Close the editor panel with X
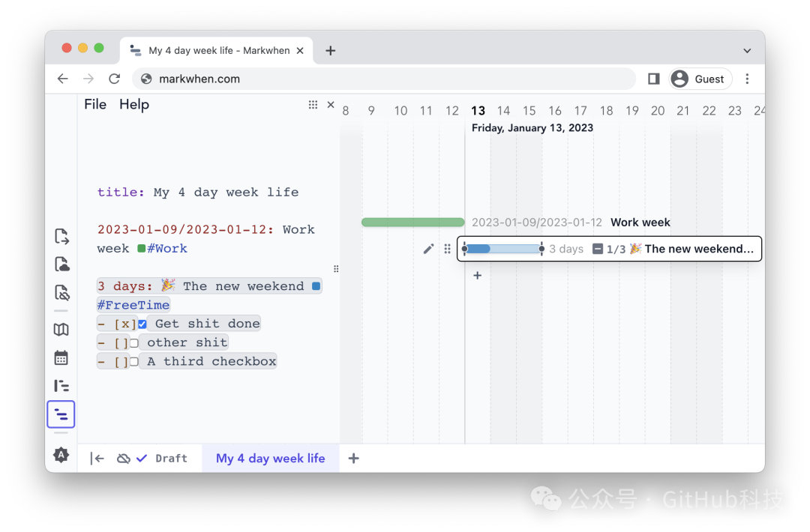 [331, 105]
